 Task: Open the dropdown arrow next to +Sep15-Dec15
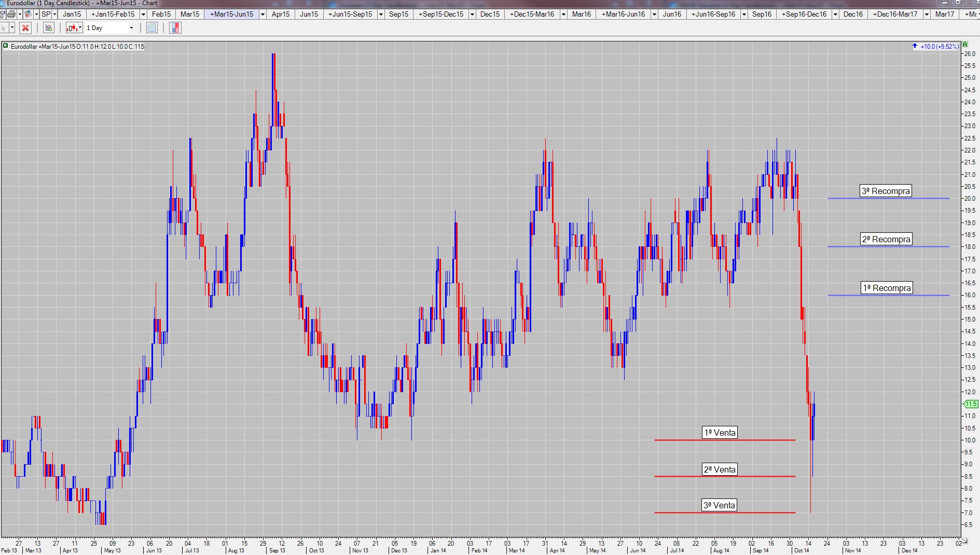472,14
